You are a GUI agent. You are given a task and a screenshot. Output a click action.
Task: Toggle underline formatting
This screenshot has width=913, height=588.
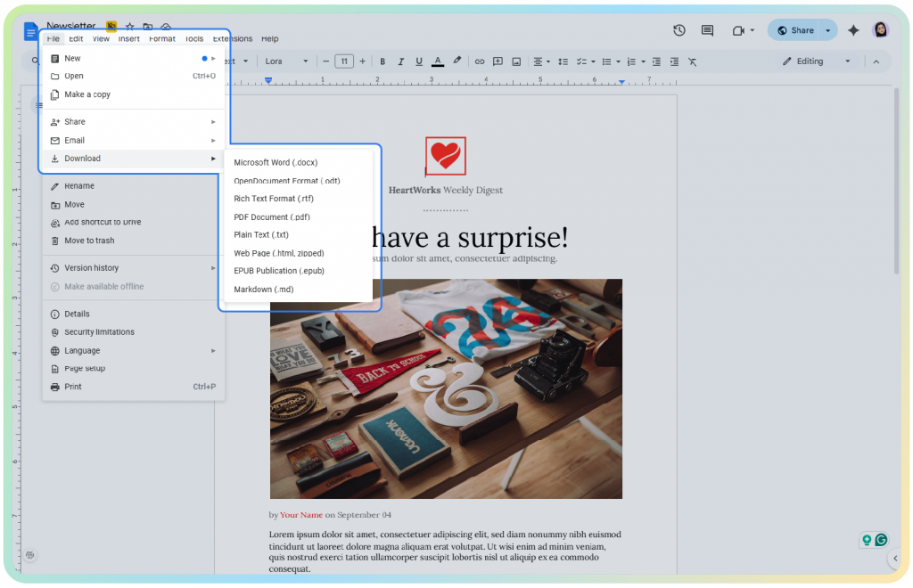point(419,61)
